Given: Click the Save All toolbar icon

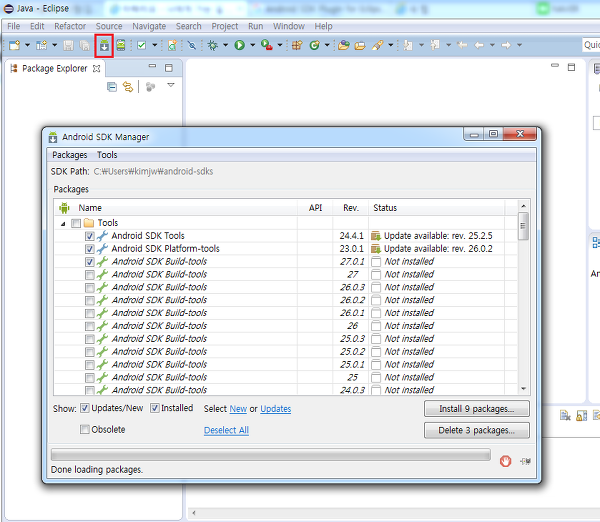Looking at the screenshot, I should (x=85, y=46).
